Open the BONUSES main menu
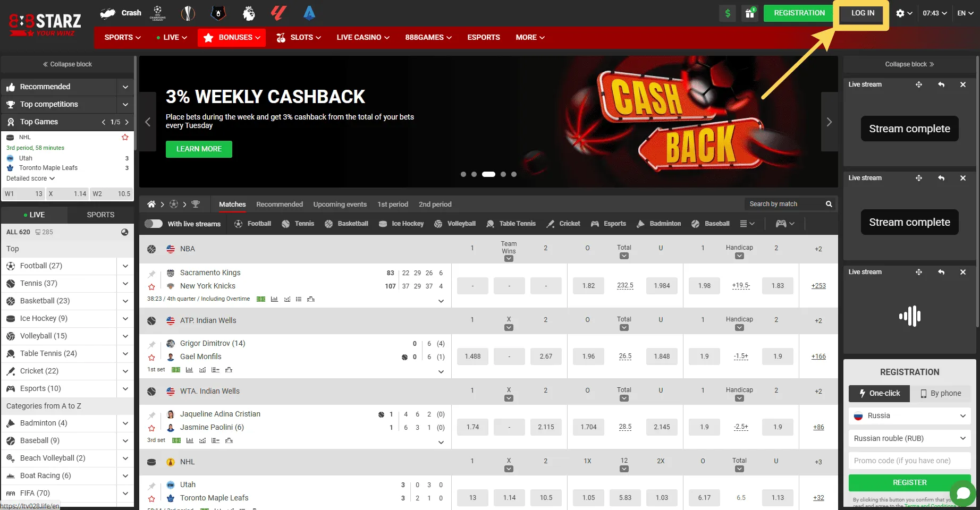 click(232, 37)
